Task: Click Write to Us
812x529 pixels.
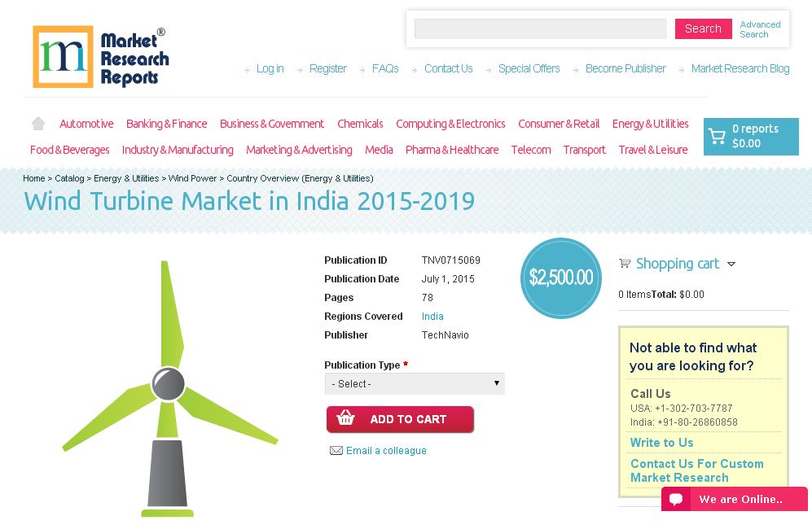Action: [661, 443]
